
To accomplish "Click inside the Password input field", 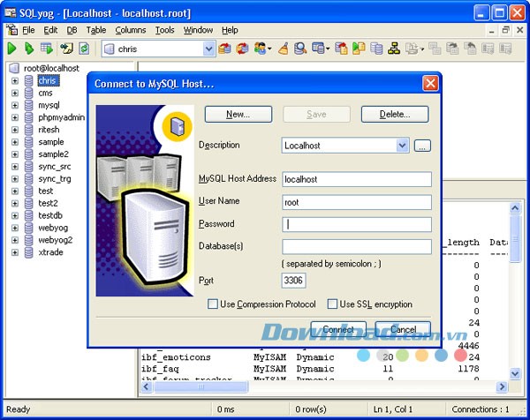I will pos(357,224).
